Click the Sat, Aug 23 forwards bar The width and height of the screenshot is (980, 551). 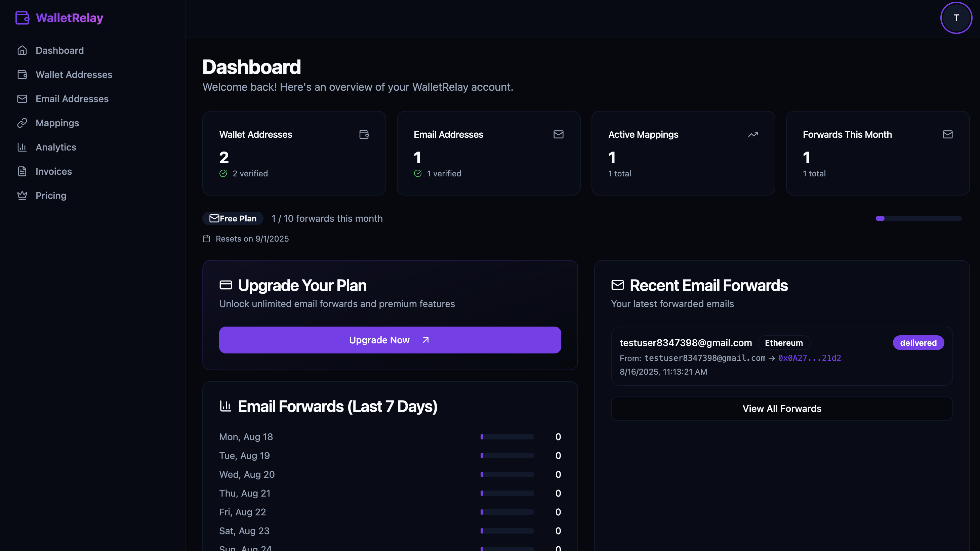[507, 531]
